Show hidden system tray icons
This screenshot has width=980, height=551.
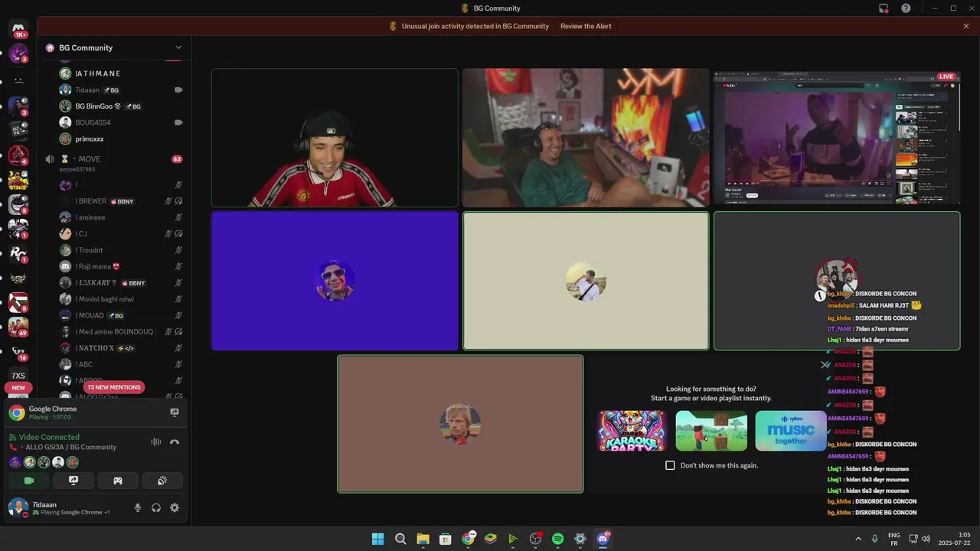(x=858, y=539)
